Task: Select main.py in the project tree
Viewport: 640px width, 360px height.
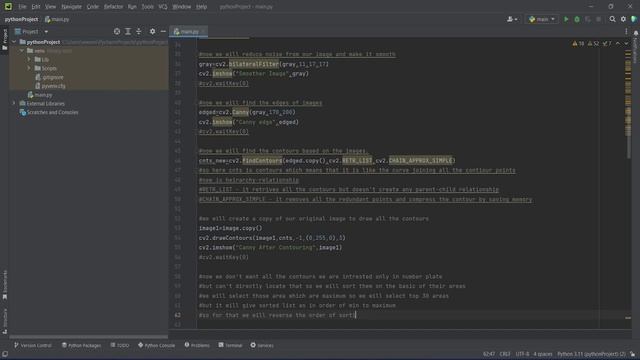Action: coord(40,95)
